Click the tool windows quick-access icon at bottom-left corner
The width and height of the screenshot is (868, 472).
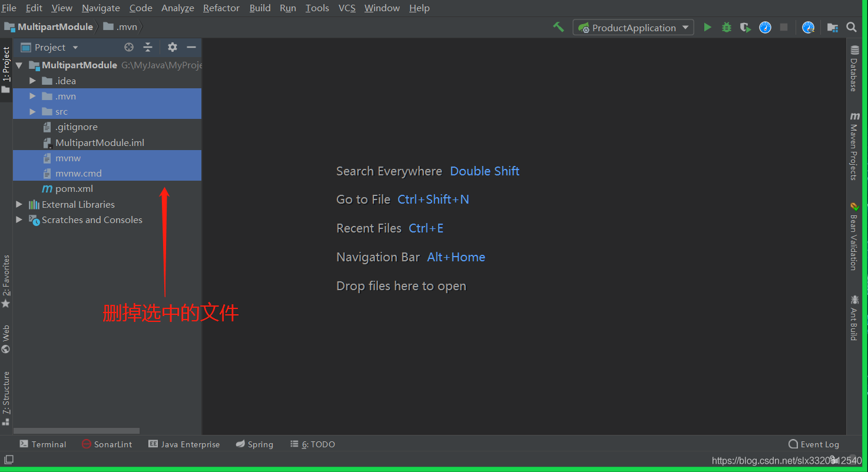(x=9, y=460)
